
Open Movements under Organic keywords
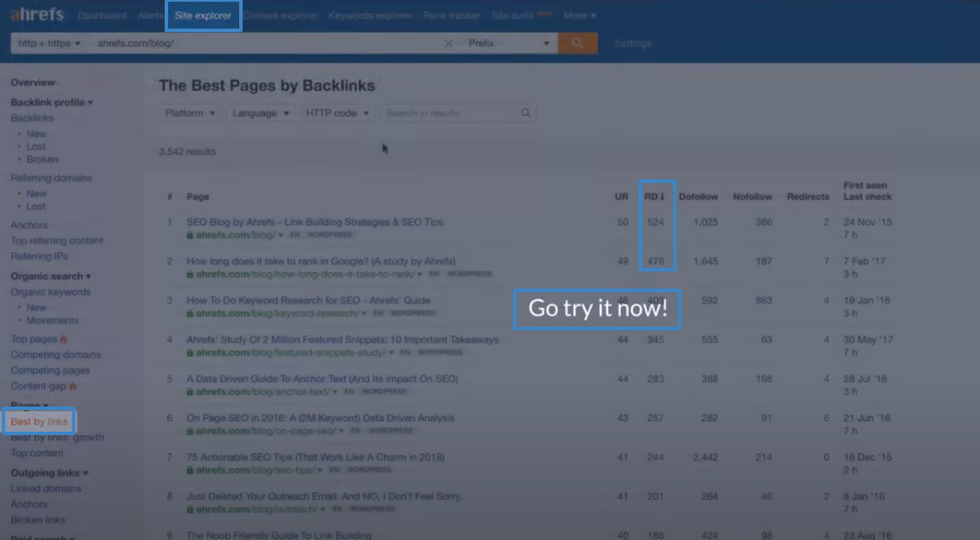[x=53, y=321]
